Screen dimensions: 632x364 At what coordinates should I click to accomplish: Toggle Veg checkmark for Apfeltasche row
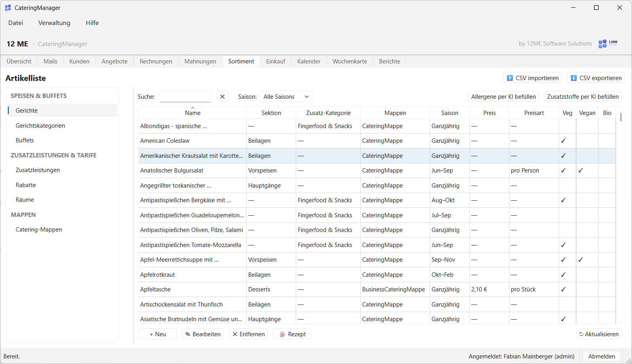click(563, 289)
